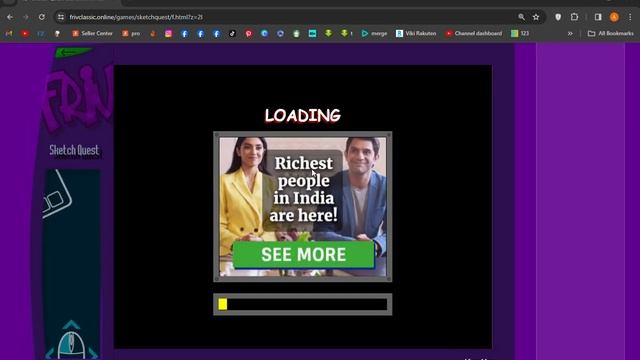
Task: Open the shield extension icon
Action: [558, 17]
